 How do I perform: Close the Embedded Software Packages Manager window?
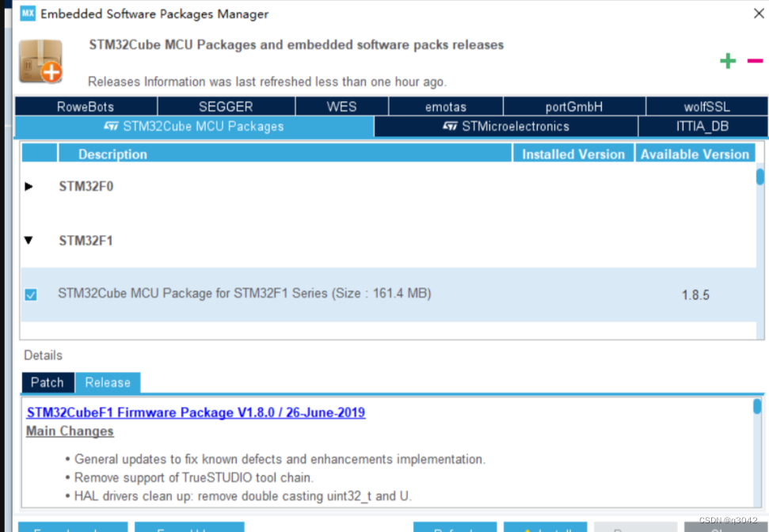(758, 13)
